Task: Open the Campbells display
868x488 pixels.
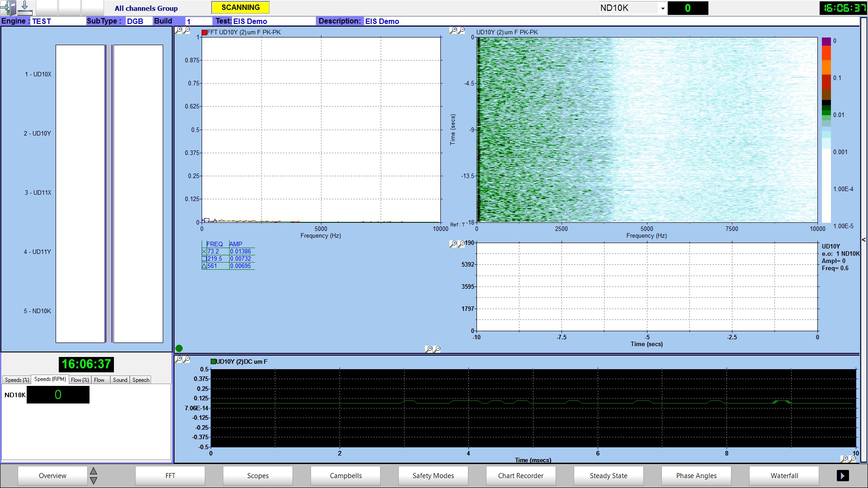Action: (x=345, y=475)
